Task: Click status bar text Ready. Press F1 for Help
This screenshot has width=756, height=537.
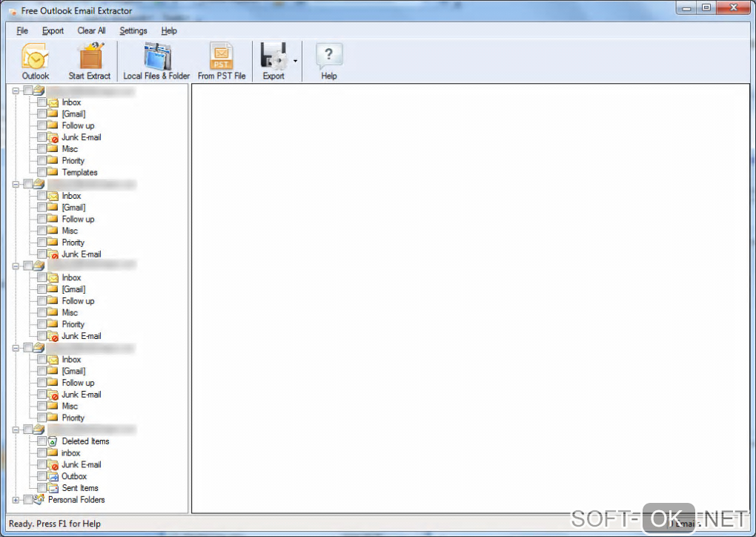Action: tap(55, 524)
